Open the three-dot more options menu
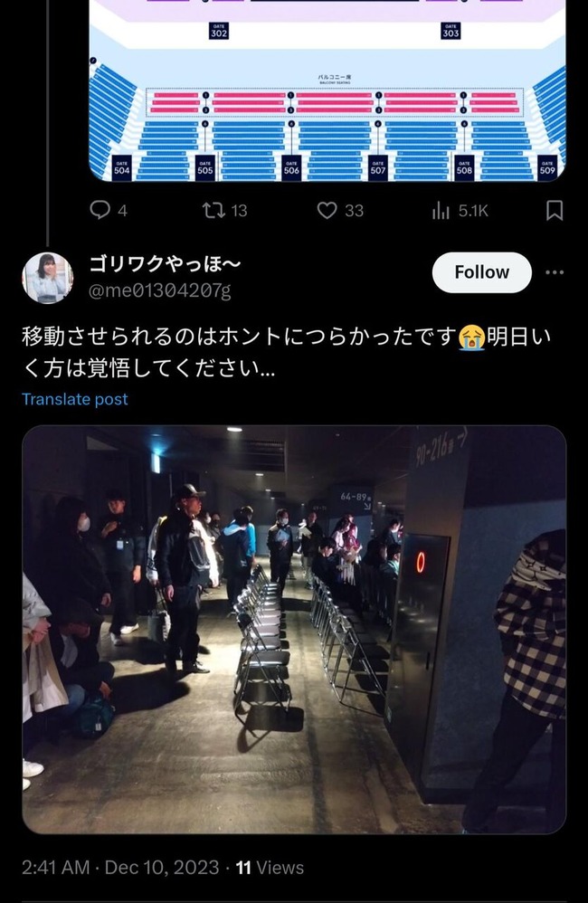 click(x=554, y=271)
